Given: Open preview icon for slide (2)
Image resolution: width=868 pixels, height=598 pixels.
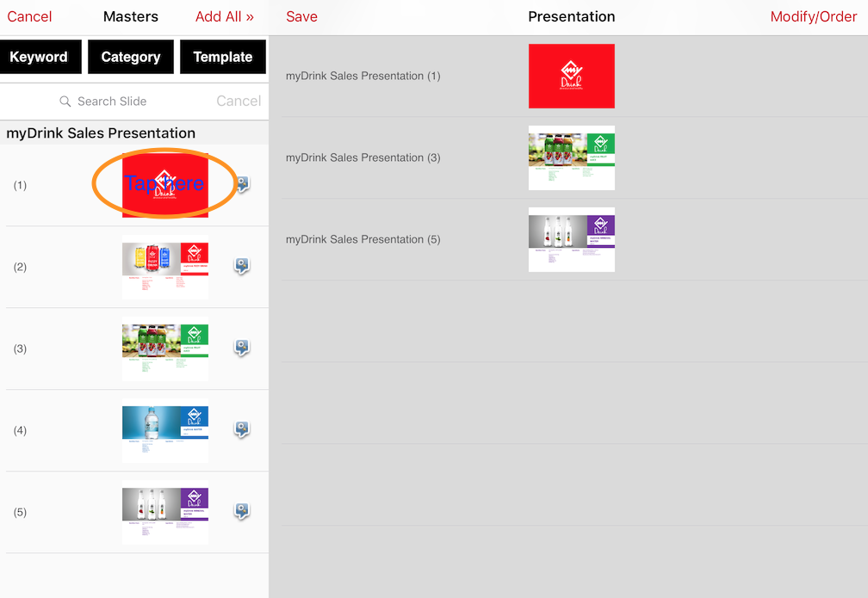Looking at the screenshot, I should pyautogui.click(x=242, y=267).
